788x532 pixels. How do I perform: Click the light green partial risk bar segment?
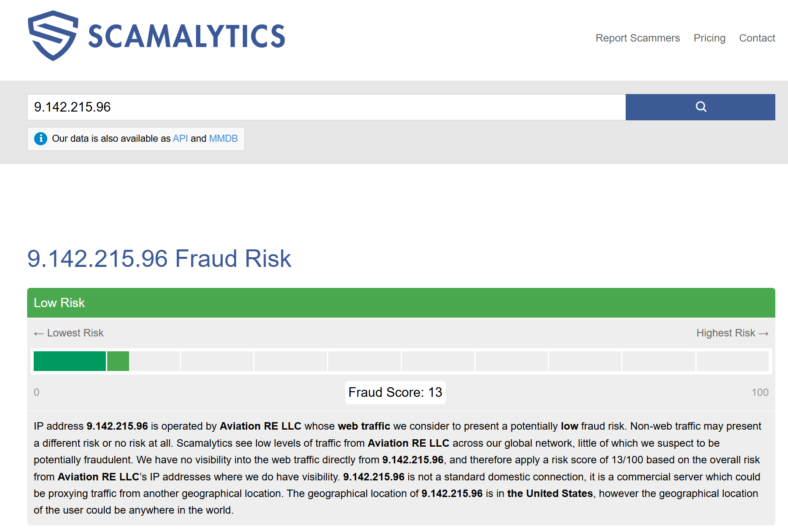[118, 361]
